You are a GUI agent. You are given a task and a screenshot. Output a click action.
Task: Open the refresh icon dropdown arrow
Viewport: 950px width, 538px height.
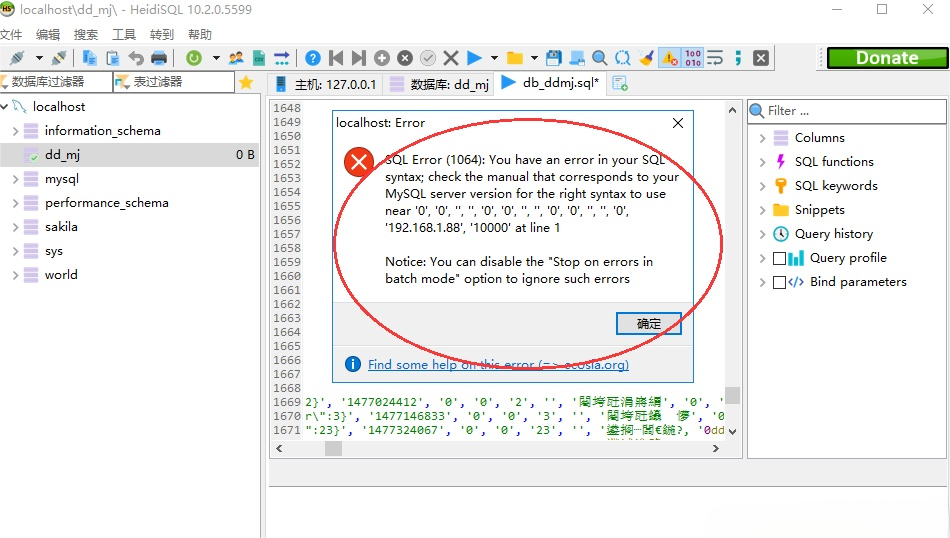coord(216,58)
